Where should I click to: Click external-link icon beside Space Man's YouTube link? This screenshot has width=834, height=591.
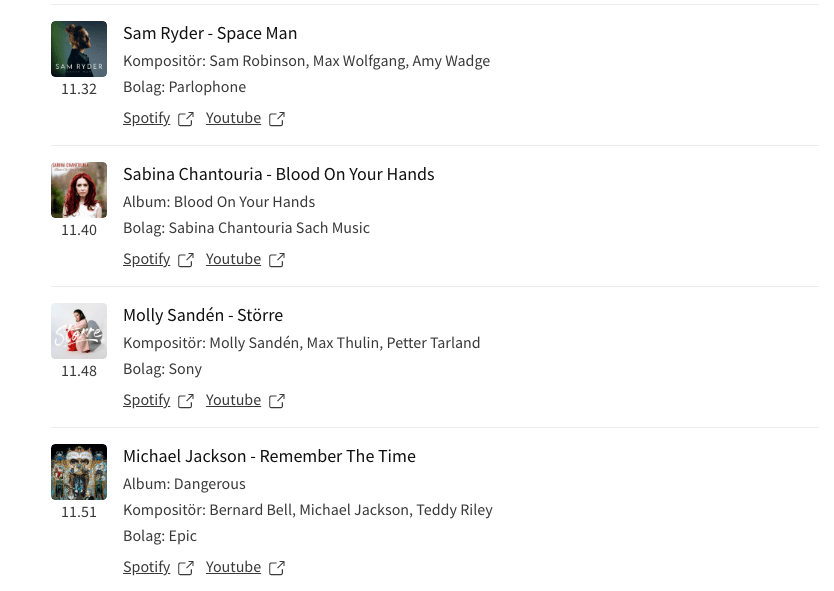pos(277,119)
